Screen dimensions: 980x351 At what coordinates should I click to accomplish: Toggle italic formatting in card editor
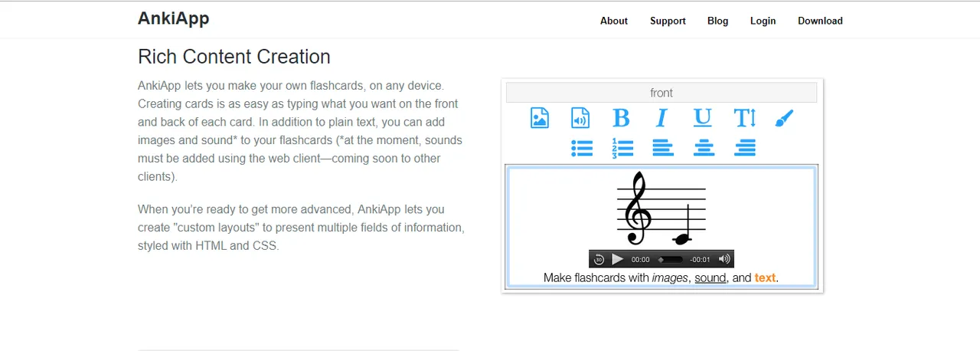tap(661, 118)
